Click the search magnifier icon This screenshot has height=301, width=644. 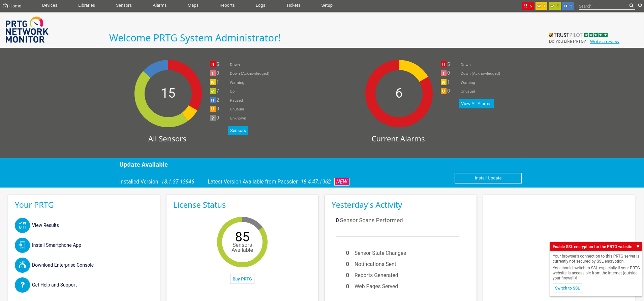(x=631, y=6)
